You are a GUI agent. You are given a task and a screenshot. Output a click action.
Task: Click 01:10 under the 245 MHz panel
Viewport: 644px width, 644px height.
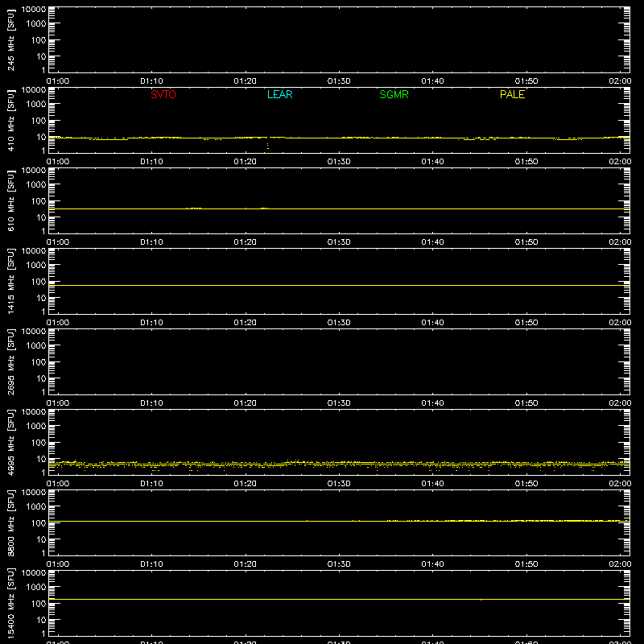click(151, 81)
